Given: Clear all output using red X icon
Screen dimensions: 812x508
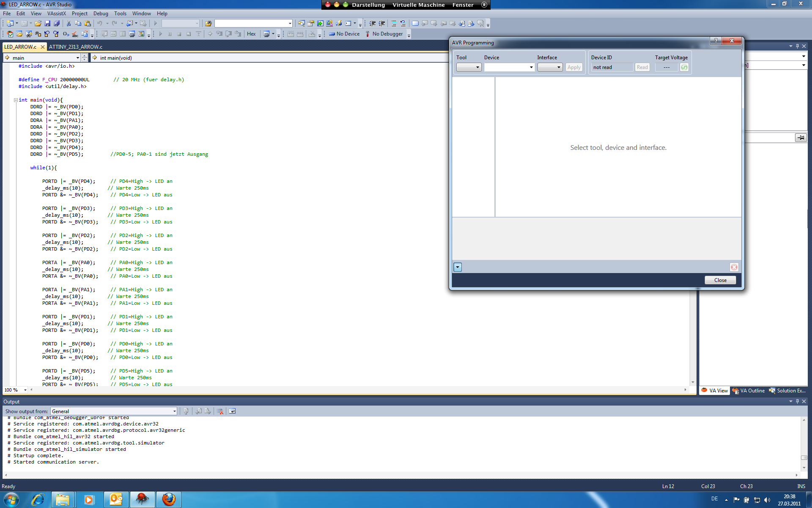Looking at the screenshot, I should (220, 411).
